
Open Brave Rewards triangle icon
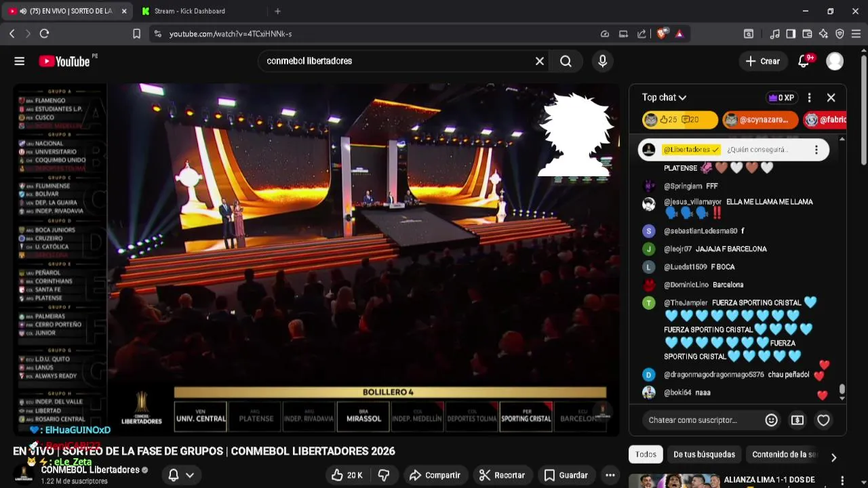679,33
